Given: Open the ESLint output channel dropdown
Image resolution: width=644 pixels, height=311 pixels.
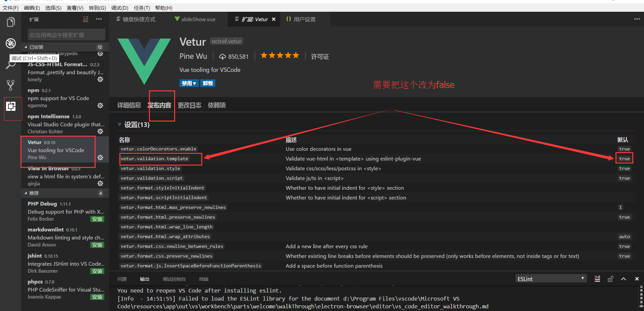Looking at the screenshot, I should tap(551, 279).
